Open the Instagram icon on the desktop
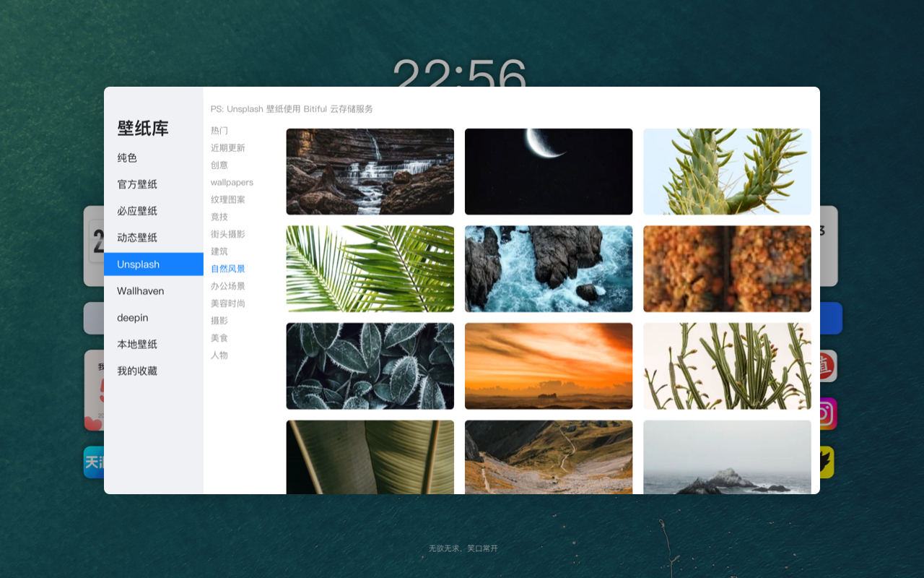This screenshot has width=924, height=578. pyautogui.click(x=825, y=413)
